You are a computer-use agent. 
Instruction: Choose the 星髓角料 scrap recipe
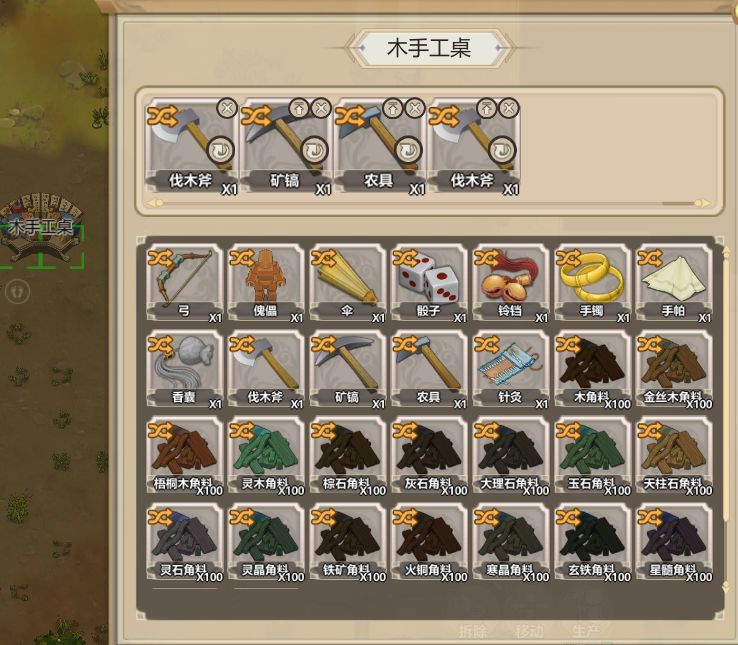tap(674, 542)
